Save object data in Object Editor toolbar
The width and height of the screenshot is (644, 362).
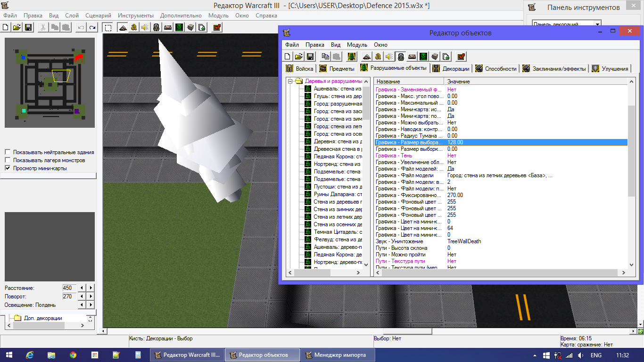pyautogui.click(x=310, y=57)
